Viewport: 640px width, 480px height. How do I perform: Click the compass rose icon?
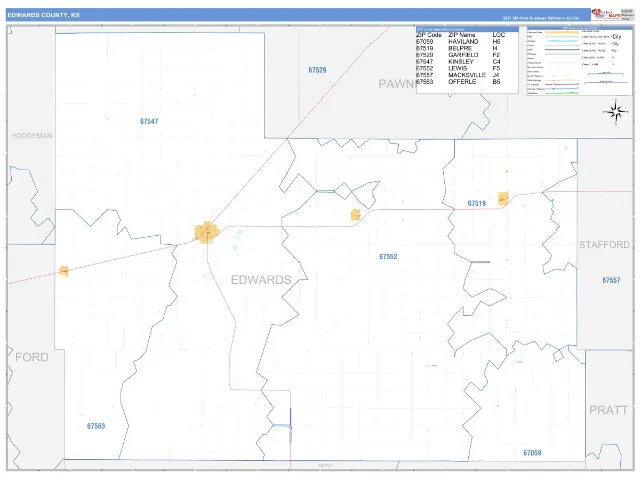616,112
